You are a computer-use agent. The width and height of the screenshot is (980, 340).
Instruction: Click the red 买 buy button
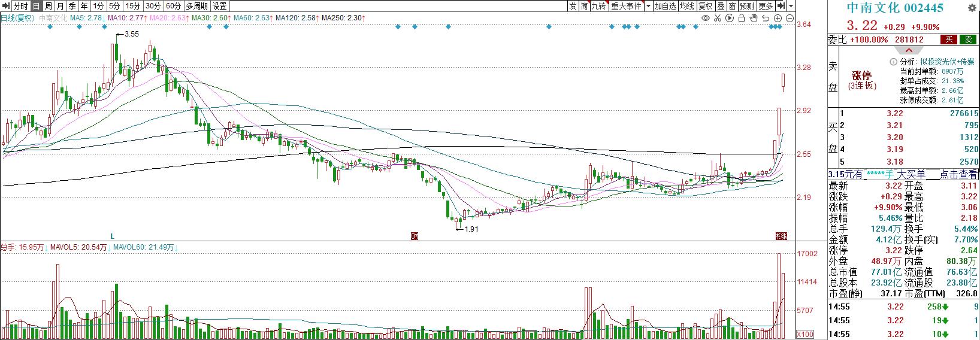coord(948,40)
